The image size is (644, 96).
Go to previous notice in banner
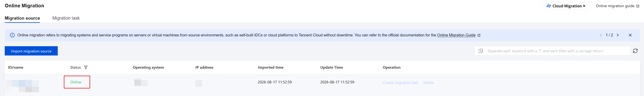[601, 35]
